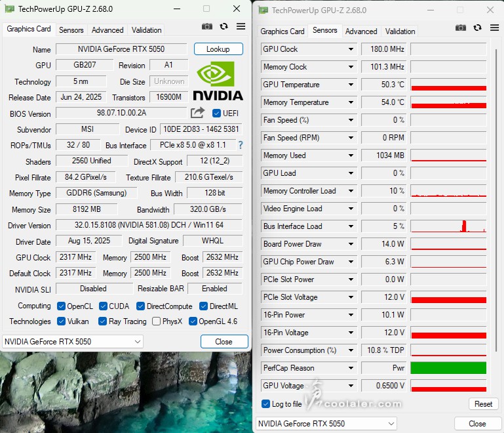This screenshot has height=433, width=504.
Task: Open the Video Engine Load sensor dropdown
Action: point(351,209)
